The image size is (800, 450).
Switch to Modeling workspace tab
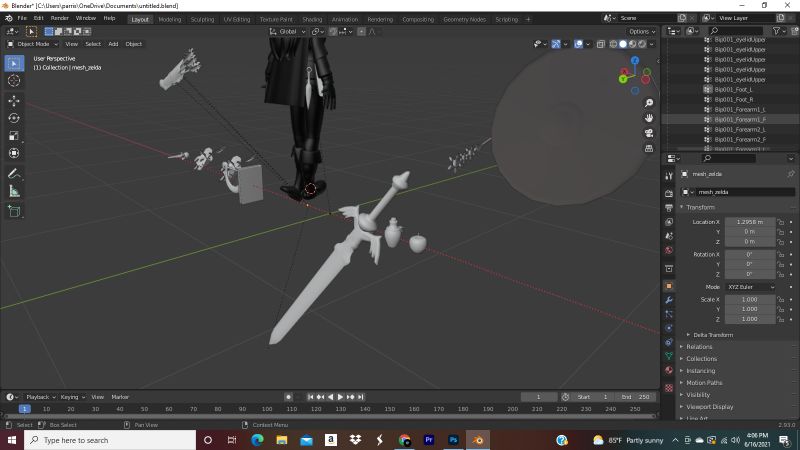point(170,19)
